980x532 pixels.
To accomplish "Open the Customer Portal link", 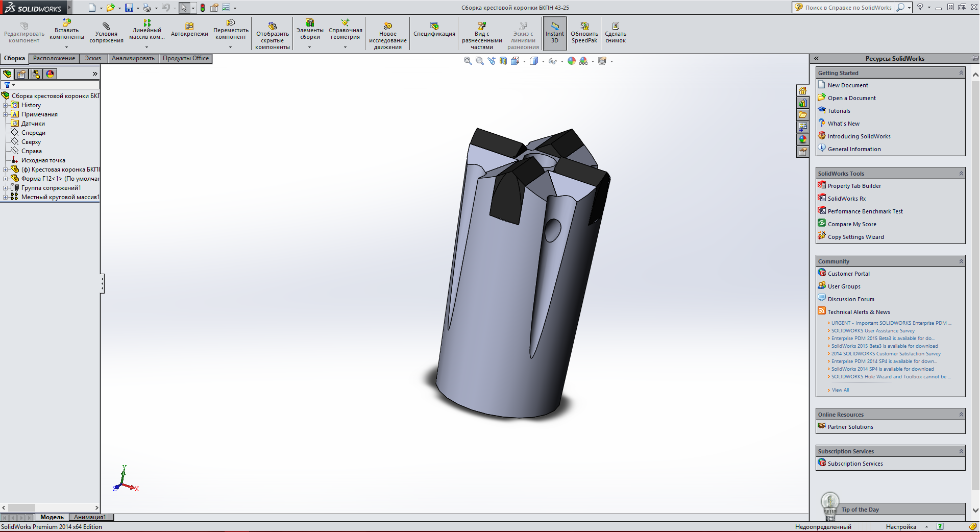I will (848, 274).
